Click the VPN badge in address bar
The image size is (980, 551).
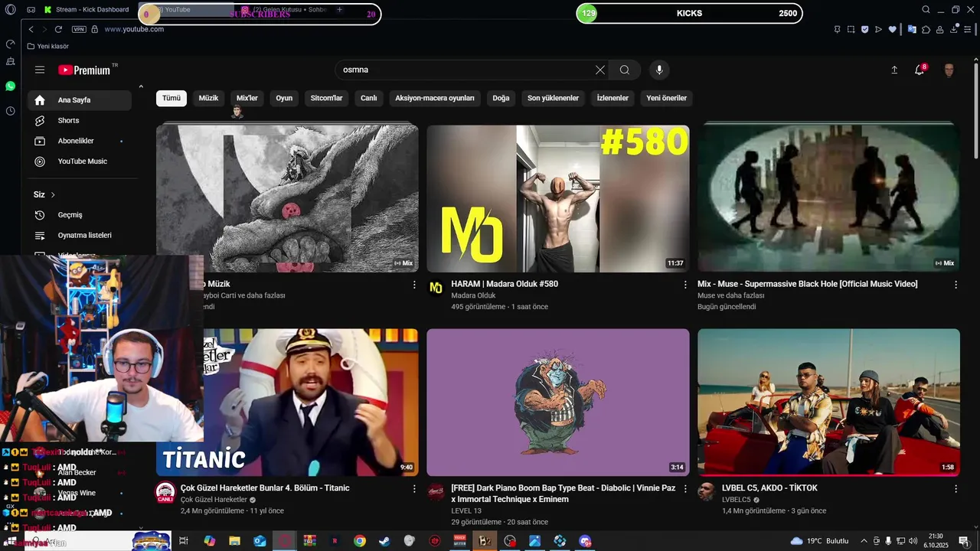[79, 29]
